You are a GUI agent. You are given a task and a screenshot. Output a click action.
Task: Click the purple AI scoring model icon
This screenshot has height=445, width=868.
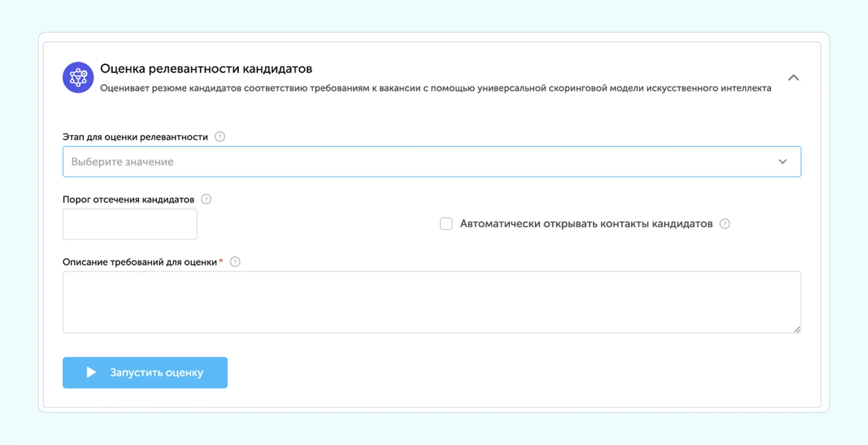(78, 77)
